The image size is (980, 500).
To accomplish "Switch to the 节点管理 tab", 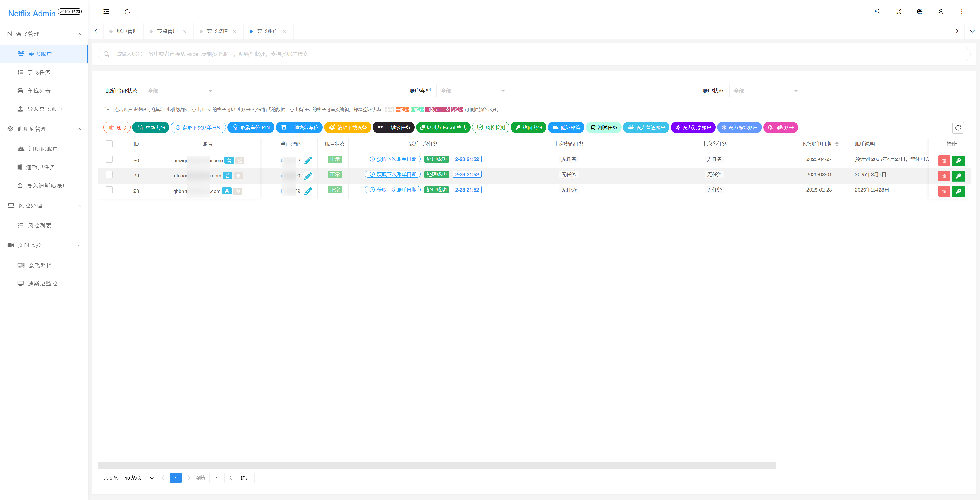I will click(x=167, y=31).
